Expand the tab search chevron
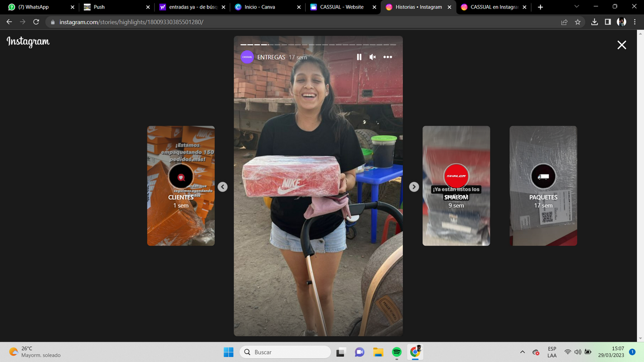The image size is (644, 362). (576, 7)
